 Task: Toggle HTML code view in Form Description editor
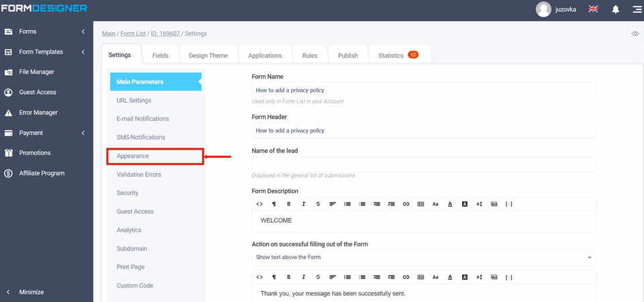[x=260, y=203]
